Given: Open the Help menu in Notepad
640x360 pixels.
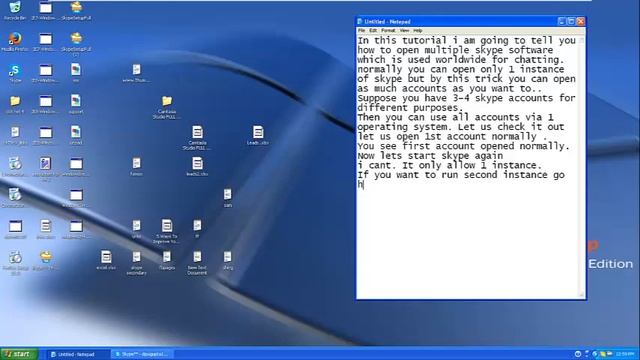Looking at the screenshot, I should pos(418,31).
